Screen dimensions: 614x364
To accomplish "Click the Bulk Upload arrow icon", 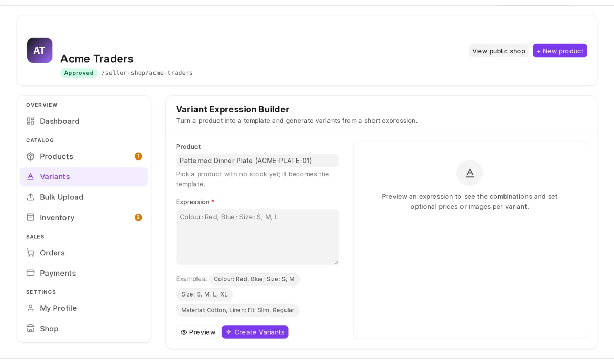I will (x=31, y=197).
